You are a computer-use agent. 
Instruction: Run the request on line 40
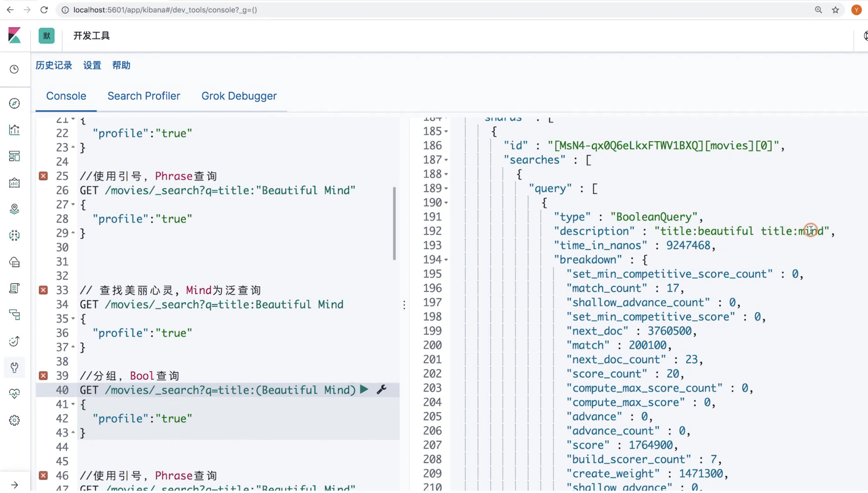click(364, 389)
